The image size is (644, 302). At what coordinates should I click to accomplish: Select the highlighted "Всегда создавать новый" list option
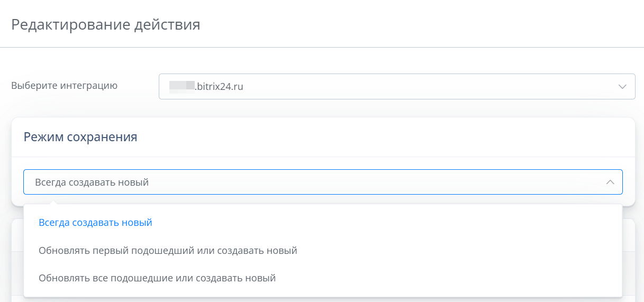[x=95, y=223]
